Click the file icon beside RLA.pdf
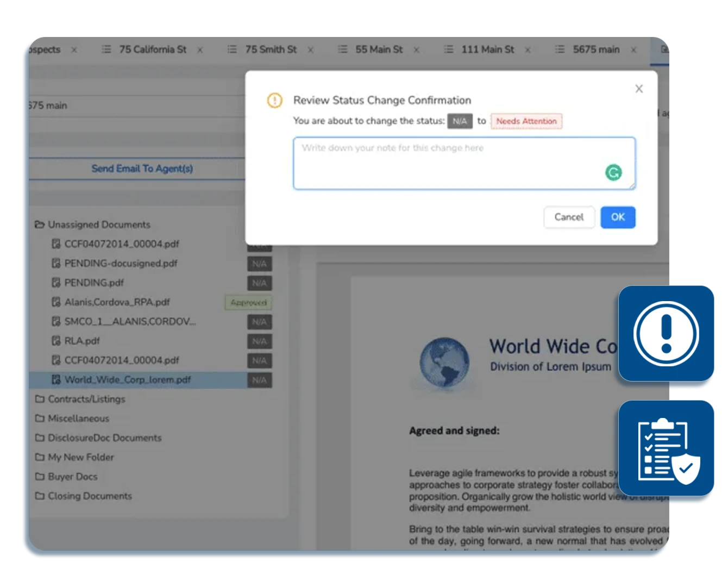This screenshot has height=587, width=728. 55,341
